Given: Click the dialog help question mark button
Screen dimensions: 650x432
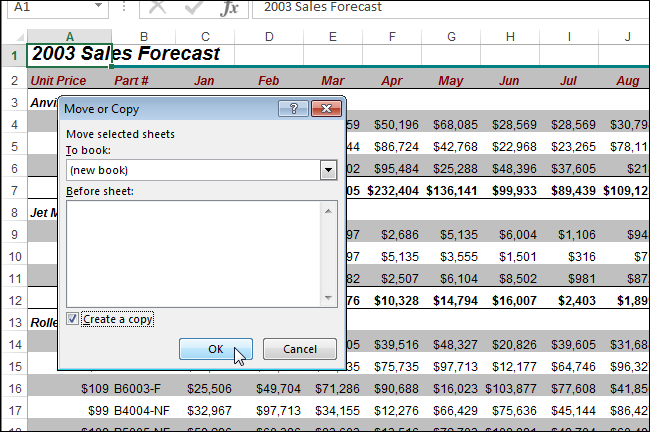Looking at the screenshot, I should click(x=293, y=109).
